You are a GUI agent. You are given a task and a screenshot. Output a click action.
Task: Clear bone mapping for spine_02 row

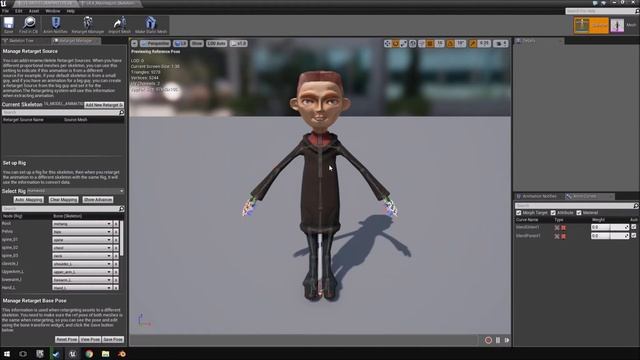(116, 248)
